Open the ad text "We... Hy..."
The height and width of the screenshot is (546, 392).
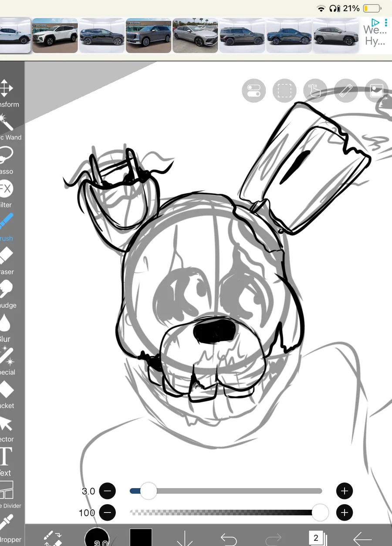(375, 36)
